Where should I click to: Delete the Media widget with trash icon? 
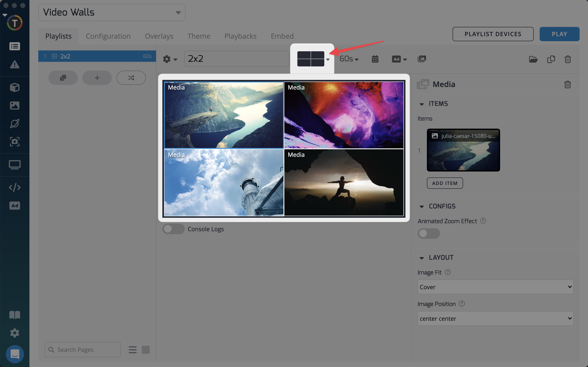(567, 84)
